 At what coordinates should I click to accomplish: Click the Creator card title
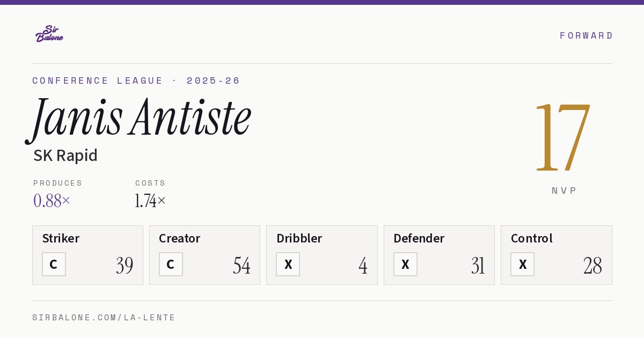click(x=180, y=238)
